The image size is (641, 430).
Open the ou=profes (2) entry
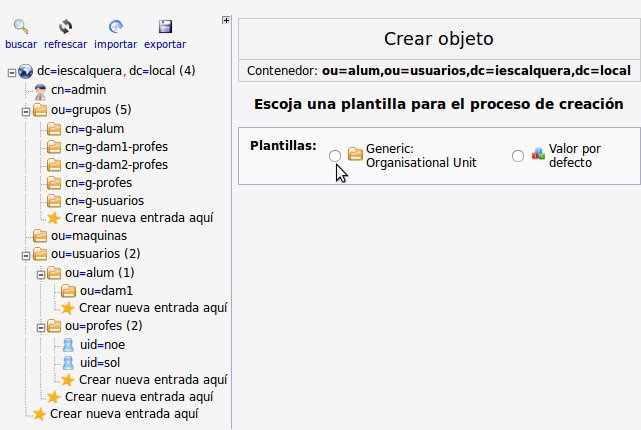104,326
